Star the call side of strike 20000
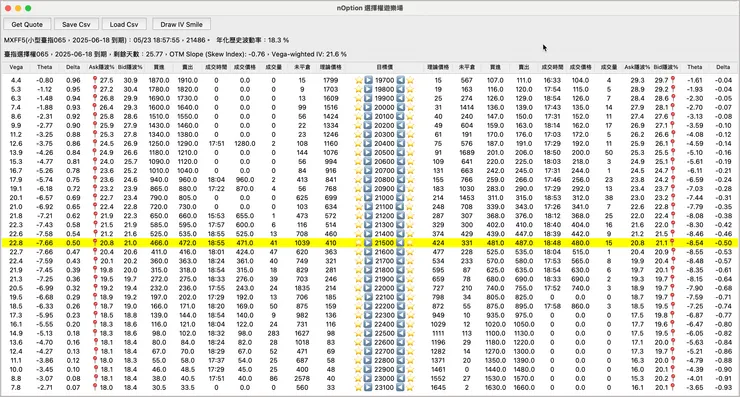740x397 pixels. coord(359,107)
